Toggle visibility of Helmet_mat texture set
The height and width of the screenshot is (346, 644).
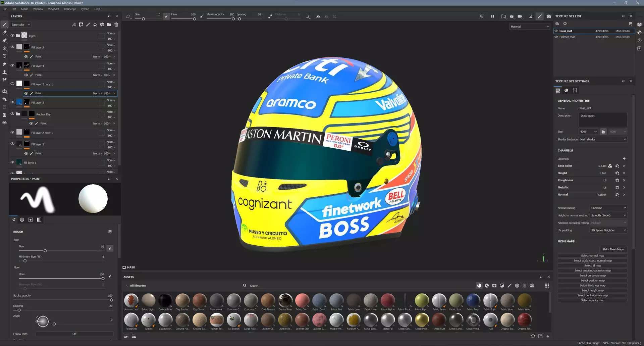point(556,37)
